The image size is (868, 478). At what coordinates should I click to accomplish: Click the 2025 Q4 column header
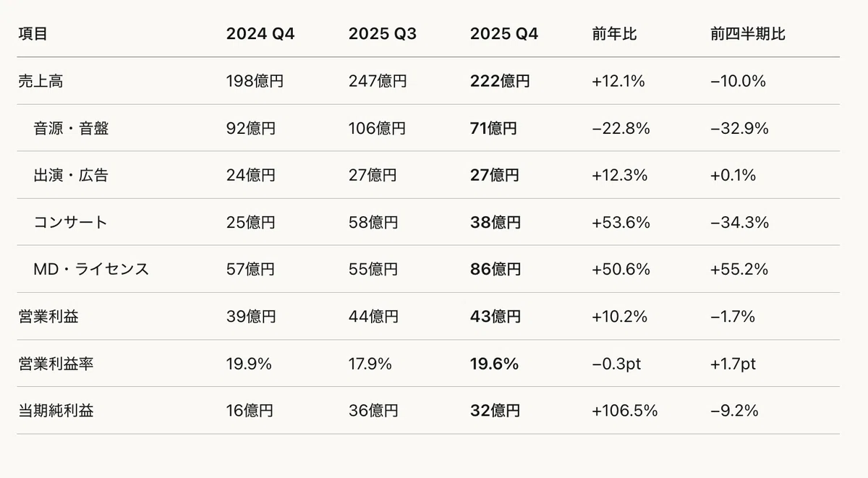[x=504, y=34]
